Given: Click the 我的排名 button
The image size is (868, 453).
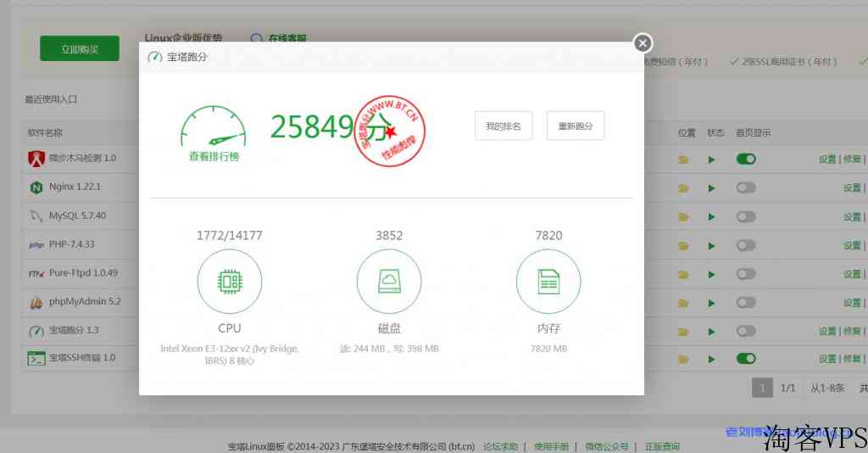Looking at the screenshot, I should coord(504,126).
